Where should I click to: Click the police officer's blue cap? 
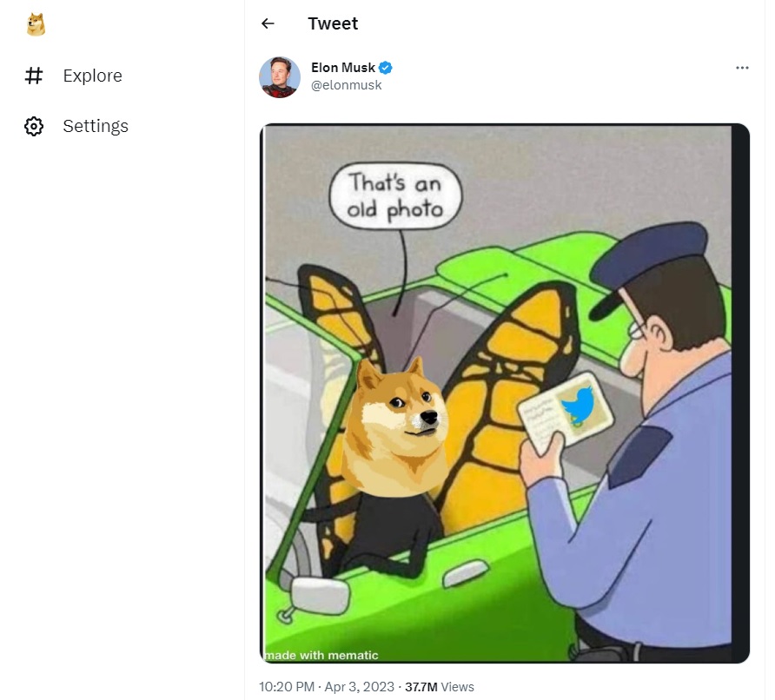(652, 259)
